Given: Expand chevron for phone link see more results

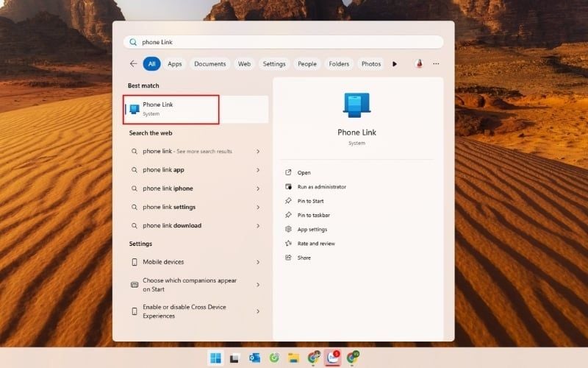Looking at the screenshot, I should (258, 152).
